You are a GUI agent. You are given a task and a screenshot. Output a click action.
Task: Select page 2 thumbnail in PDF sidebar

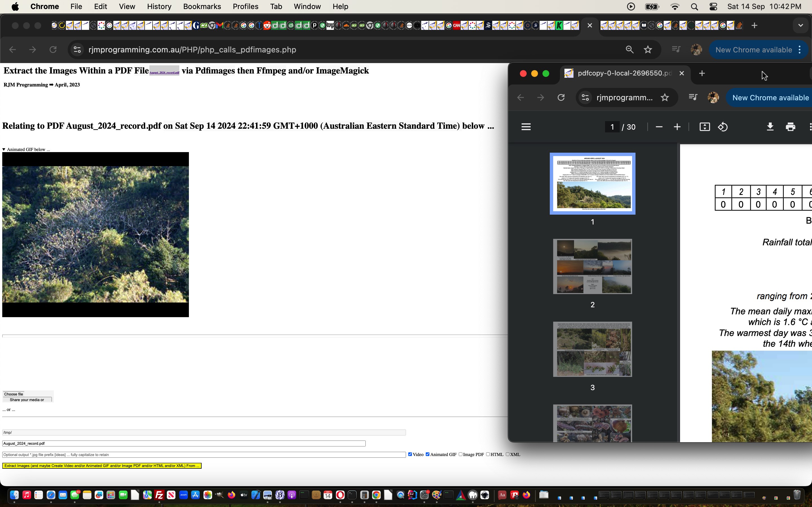(x=592, y=266)
